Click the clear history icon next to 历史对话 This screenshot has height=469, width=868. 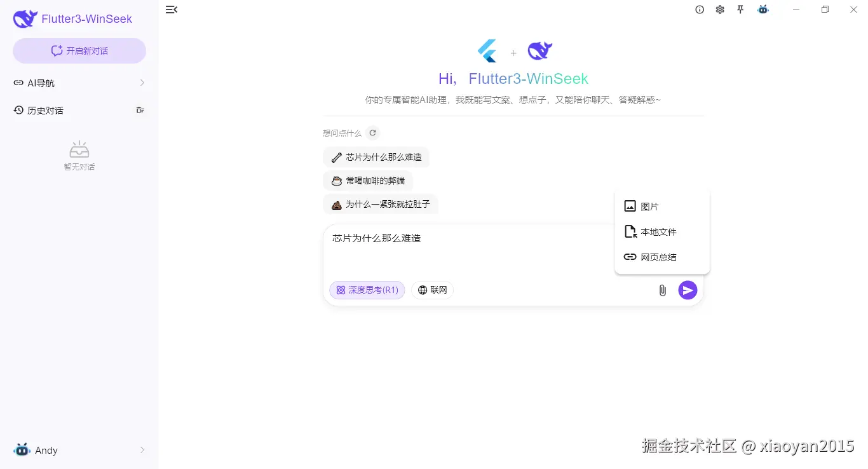click(x=140, y=110)
